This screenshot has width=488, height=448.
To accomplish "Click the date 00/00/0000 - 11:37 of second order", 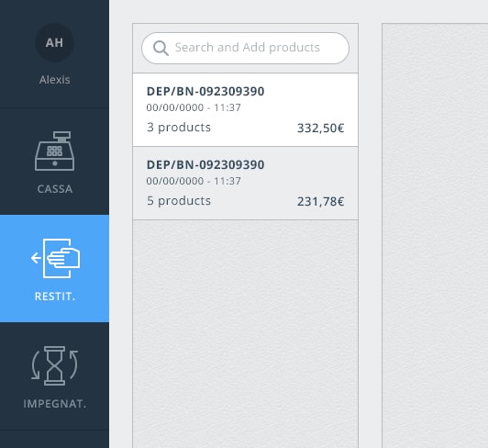I will pos(194,181).
